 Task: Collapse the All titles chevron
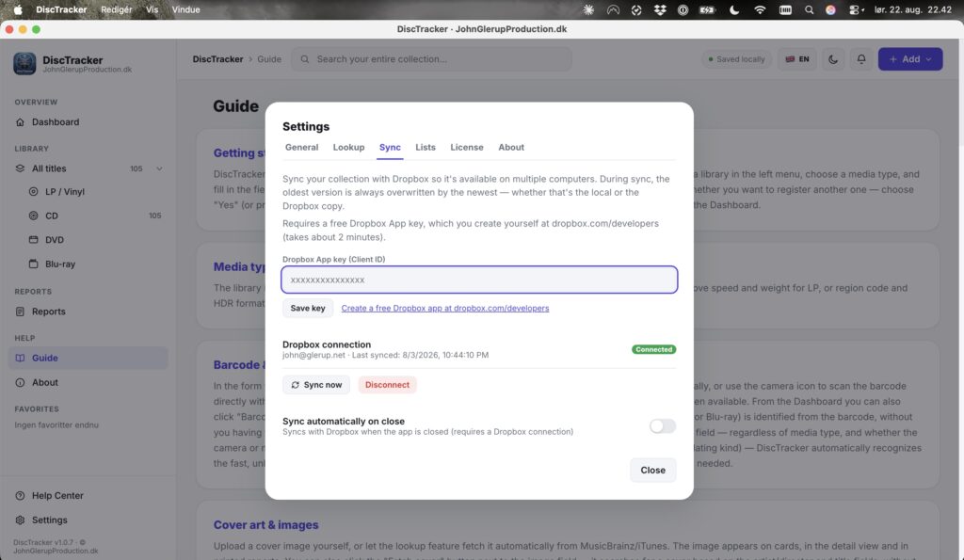[159, 168]
